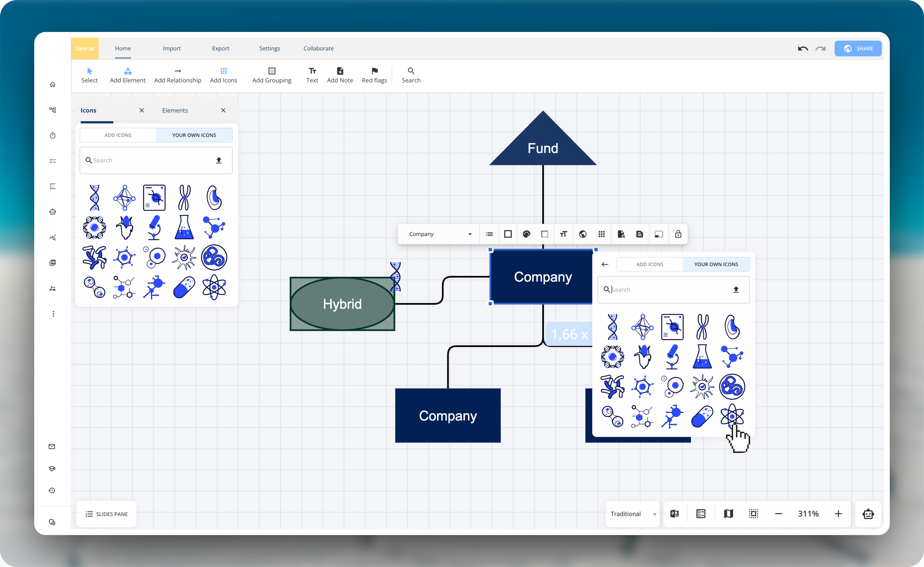Screen dimensions: 924x567
Task: Click the lock icon in element toolbar
Action: click(678, 234)
